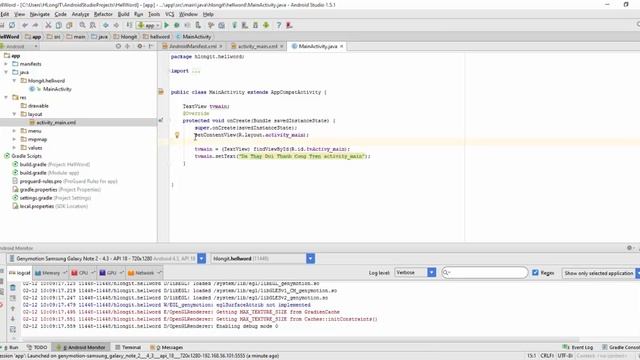This screenshot has height=360, width=640.
Task: Collapse the layout folder under res
Action: pos(14,114)
